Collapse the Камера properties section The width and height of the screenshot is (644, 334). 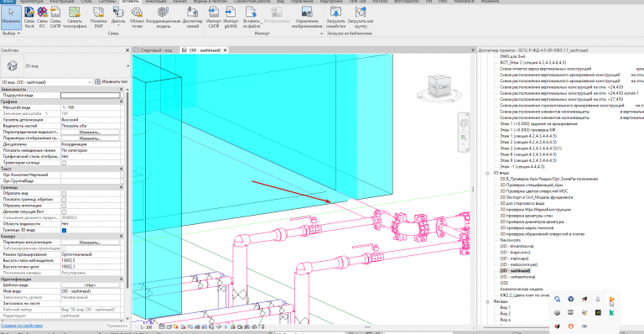tap(121, 236)
